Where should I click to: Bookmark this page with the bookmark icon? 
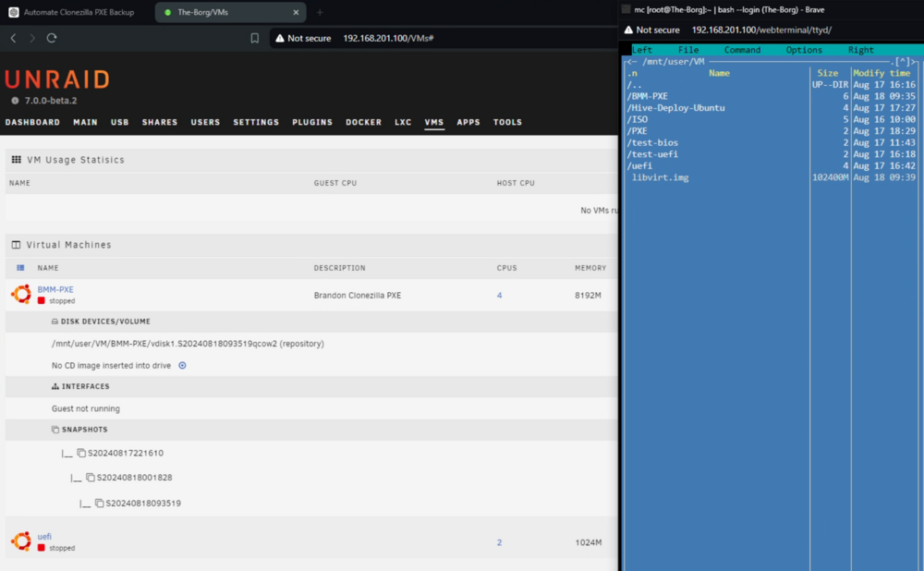tap(255, 38)
